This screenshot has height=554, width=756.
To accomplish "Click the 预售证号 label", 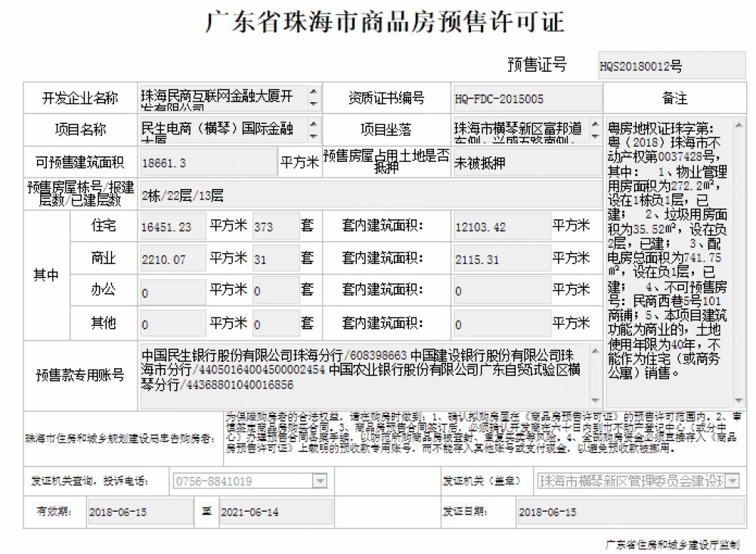I will click(537, 64).
